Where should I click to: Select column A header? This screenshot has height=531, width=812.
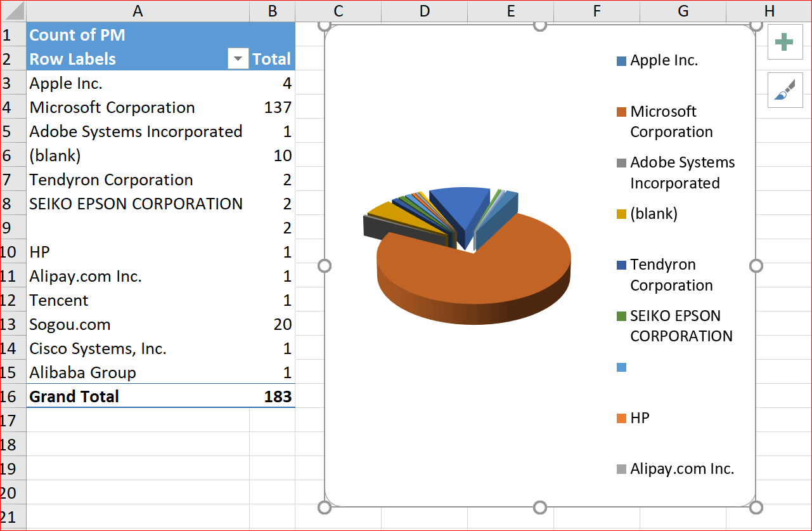138,11
